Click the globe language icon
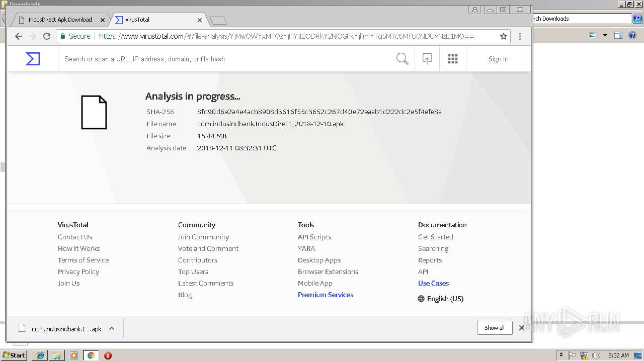The width and height of the screenshot is (644, 362). click(x=421, y=299)
